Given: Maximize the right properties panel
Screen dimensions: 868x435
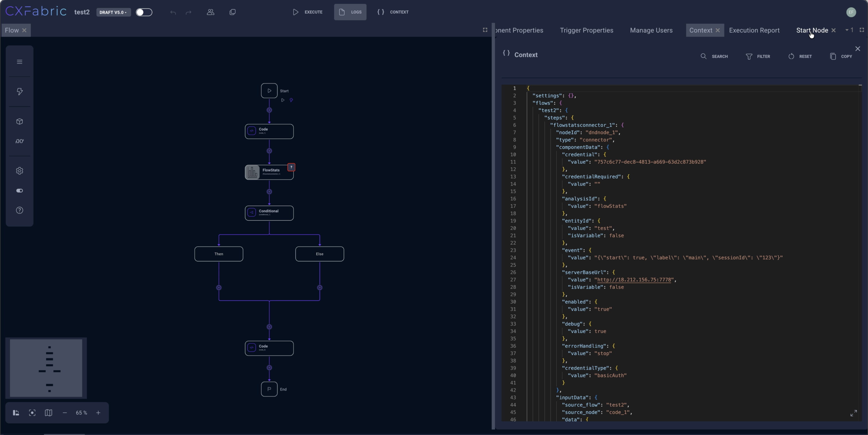Looking at the screenshot, I should pyautogui.click(x=862, y=30).
